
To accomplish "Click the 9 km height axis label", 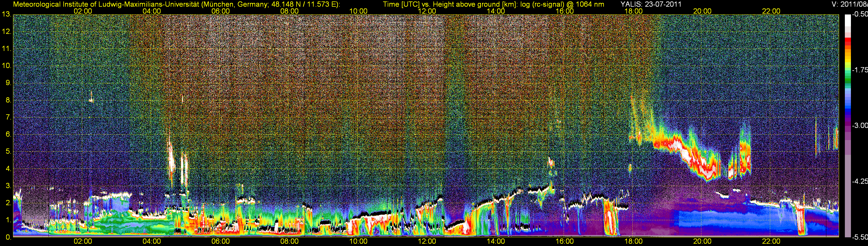I will (x=9, y=83).
